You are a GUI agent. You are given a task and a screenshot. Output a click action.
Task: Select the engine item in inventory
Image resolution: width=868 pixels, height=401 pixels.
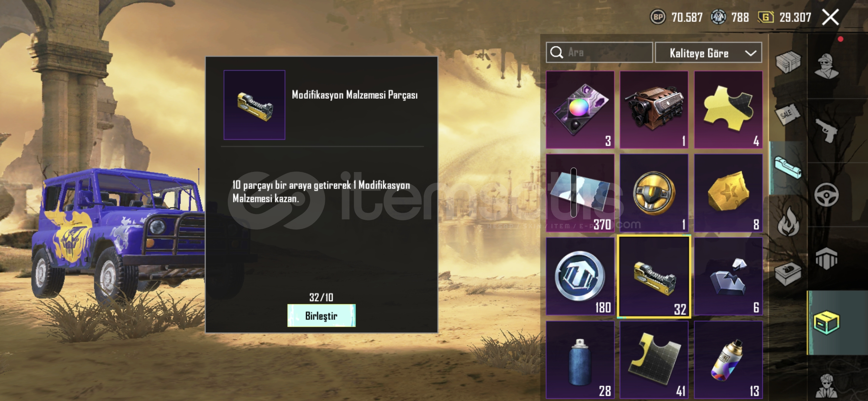(654, 110)
